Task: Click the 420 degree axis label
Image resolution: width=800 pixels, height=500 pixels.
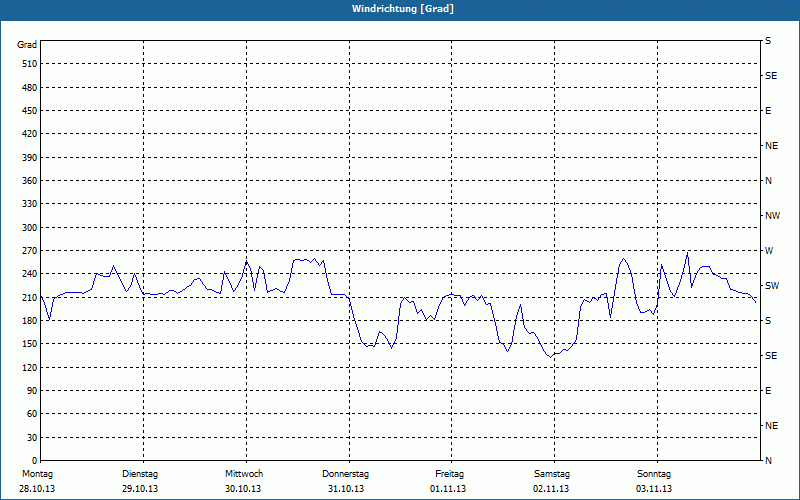Action: pyautogui.click(x=30, y=134)
